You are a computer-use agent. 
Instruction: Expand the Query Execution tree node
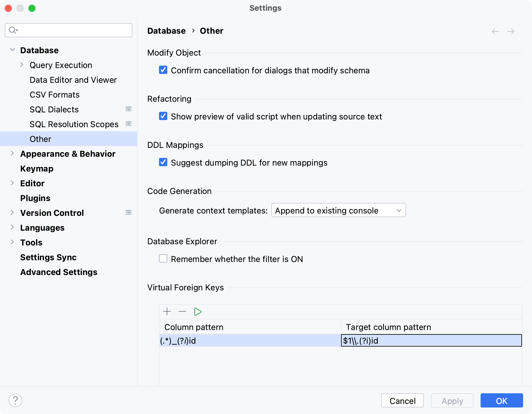(22, 65)
